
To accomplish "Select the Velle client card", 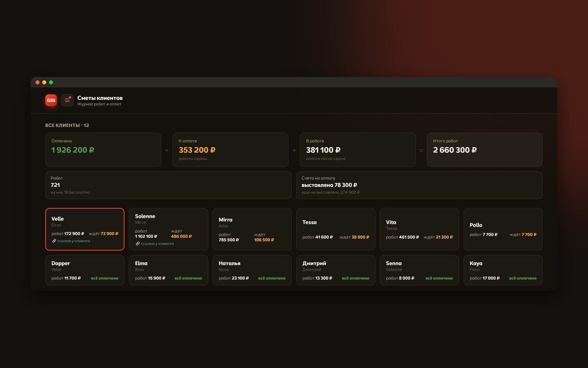I will pyautogui.click(x=85, y=229).
